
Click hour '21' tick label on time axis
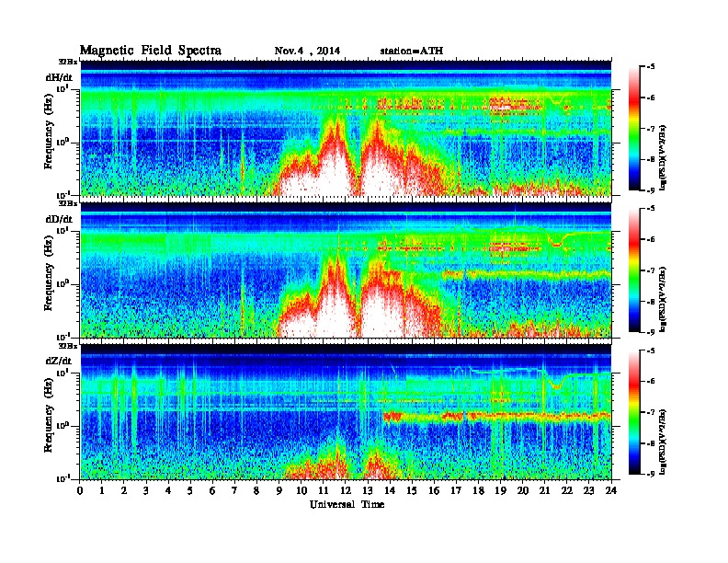point(544,491)
